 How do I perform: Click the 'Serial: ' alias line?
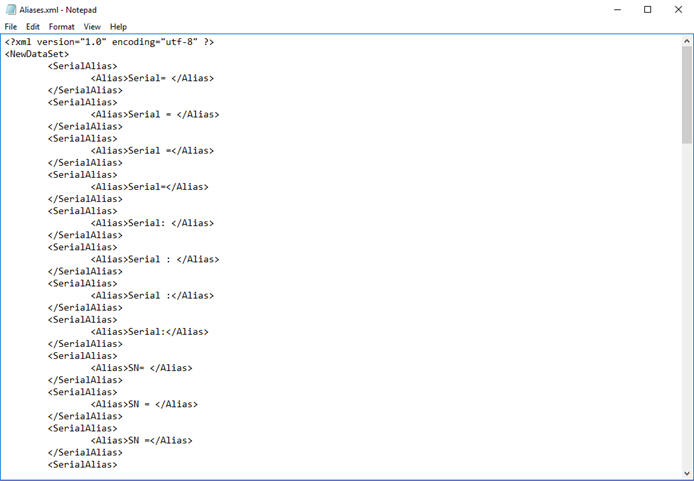point(152,223)
